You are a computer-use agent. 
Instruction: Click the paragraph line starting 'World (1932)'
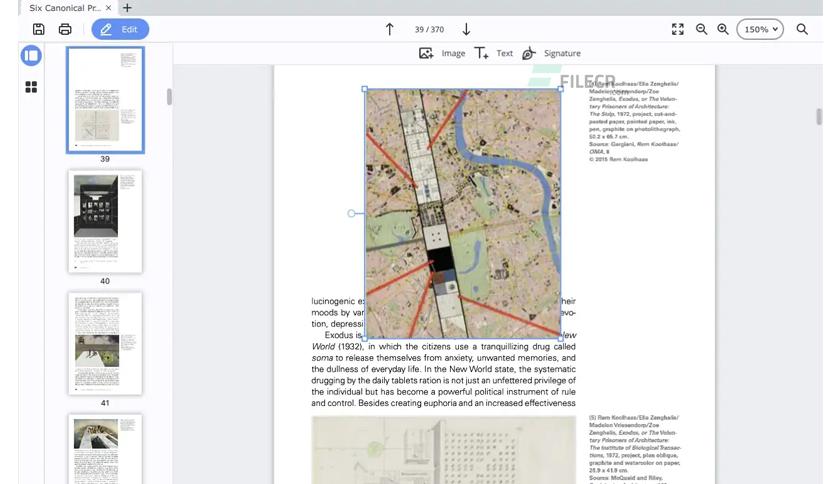[x=444, y=346]
